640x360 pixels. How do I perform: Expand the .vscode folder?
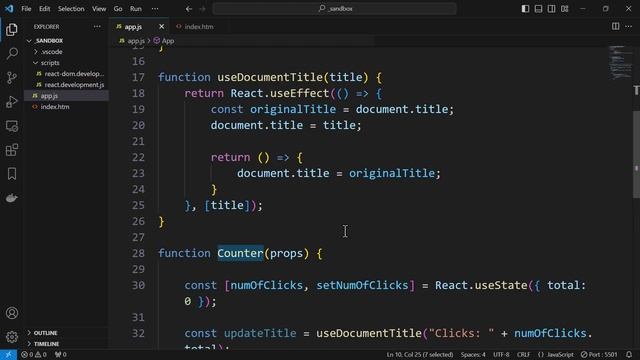(x=51, y=52)
